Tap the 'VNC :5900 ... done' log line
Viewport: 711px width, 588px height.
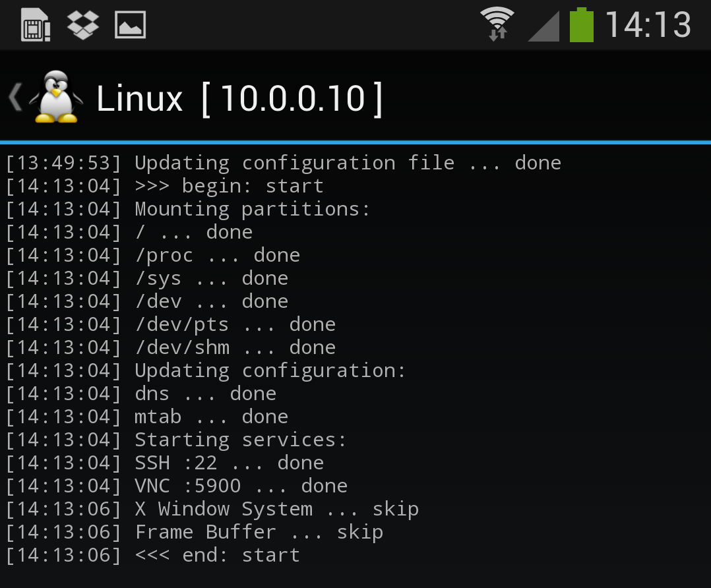[x=177, y=486]
